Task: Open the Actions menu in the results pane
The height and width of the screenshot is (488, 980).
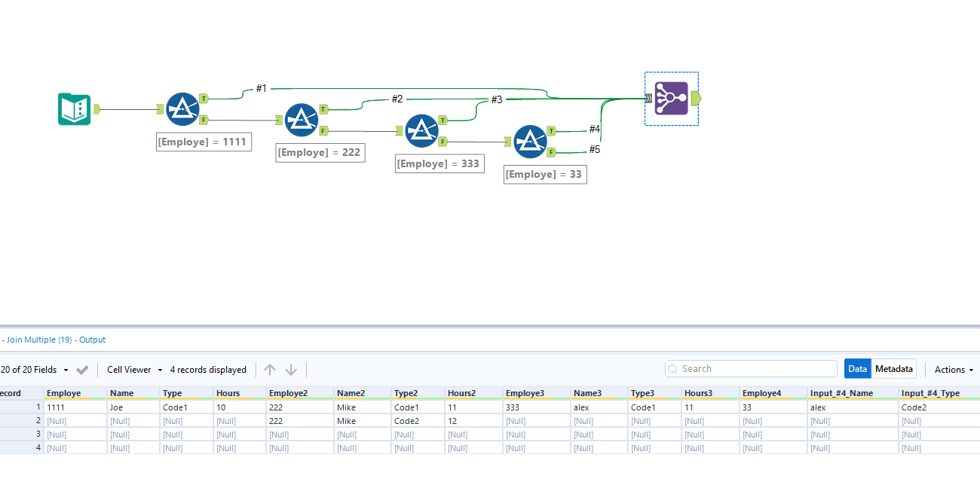Action: coord(953,369)
